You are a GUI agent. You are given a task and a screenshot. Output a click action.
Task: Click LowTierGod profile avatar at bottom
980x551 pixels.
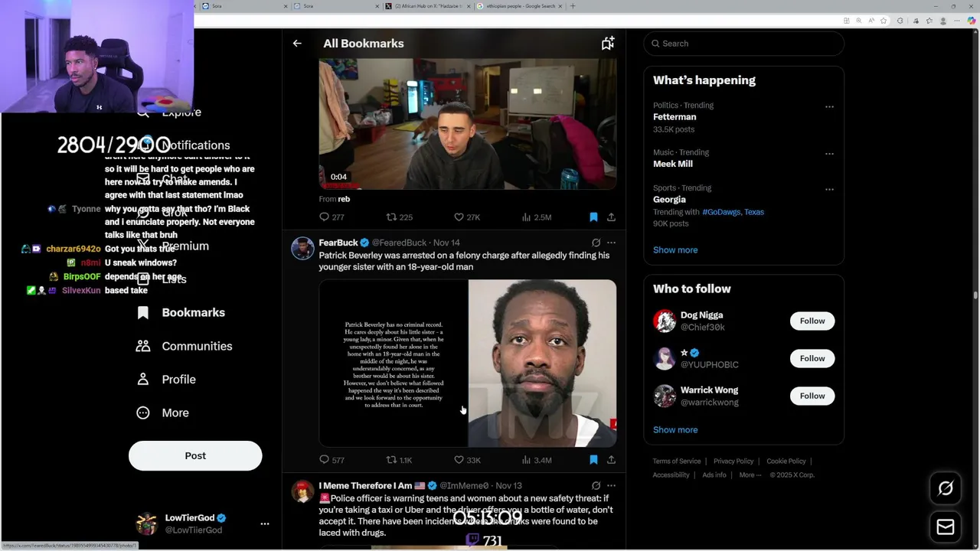[146, 523]
